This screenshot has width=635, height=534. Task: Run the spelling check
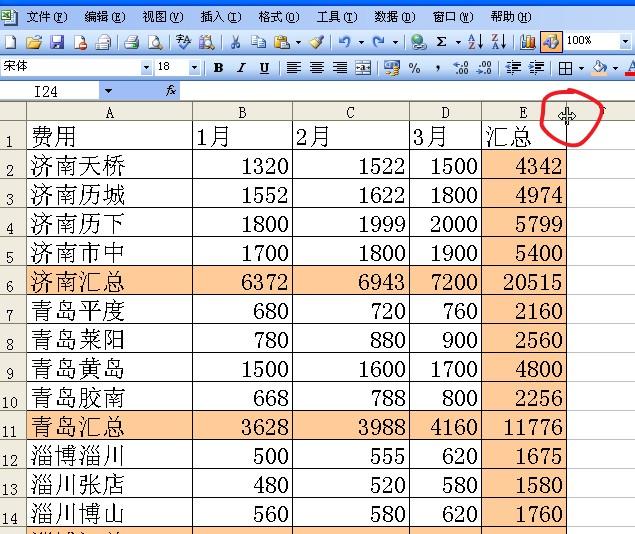(183, 42)
